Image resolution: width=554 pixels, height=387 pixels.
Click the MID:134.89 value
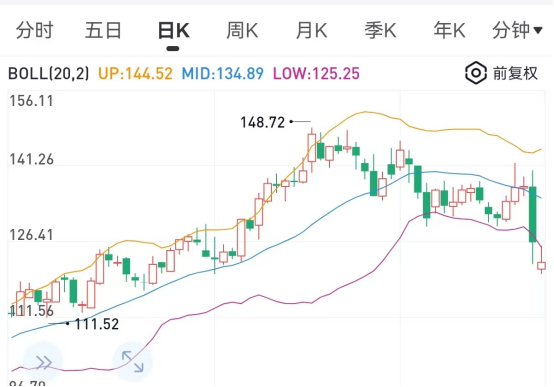coord(223,74)
